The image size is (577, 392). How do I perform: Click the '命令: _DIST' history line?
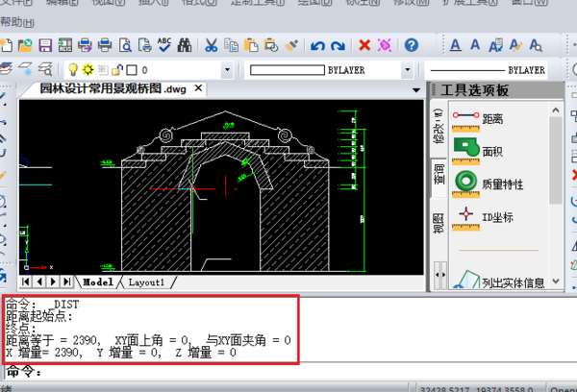pos(42,305)
